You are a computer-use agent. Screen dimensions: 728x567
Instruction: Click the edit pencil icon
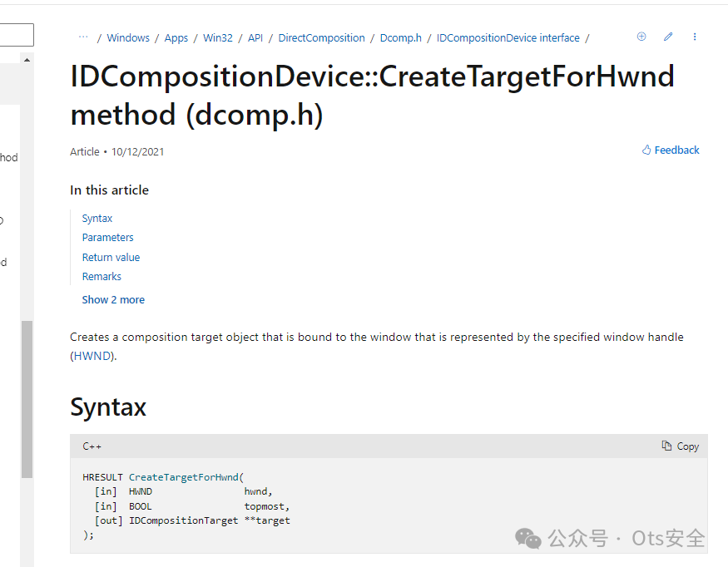point(668,37)
